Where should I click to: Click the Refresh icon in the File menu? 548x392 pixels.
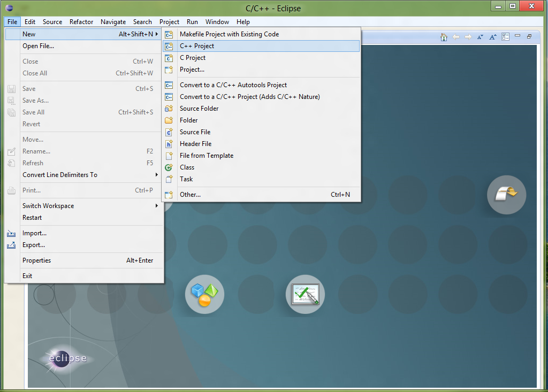(x=11, y=163)
